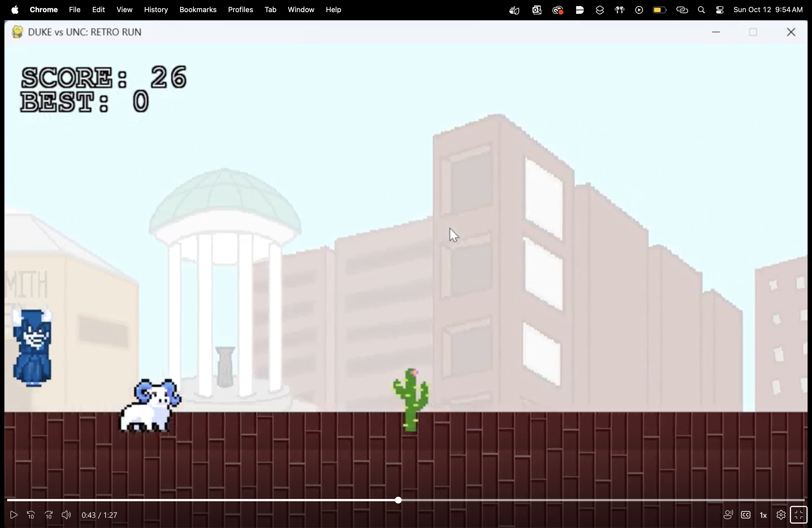Click the audio description person icon
The height and width of the screenshot is (528, 812).
tap(728, 515)
